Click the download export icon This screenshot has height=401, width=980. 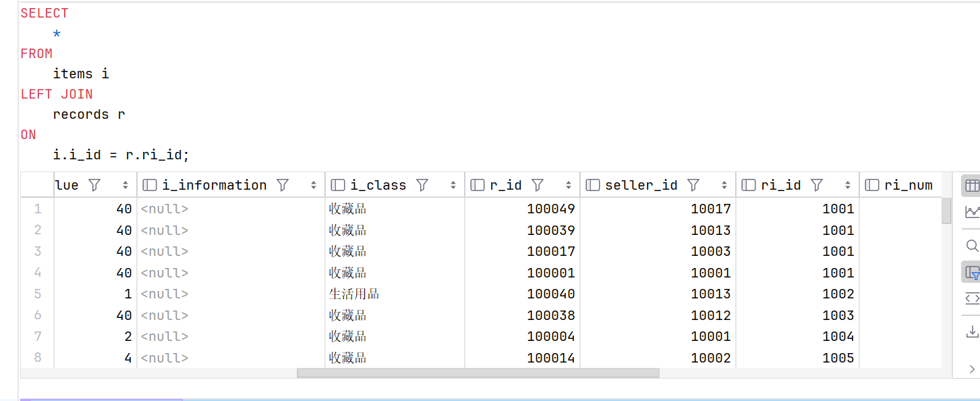972,331
